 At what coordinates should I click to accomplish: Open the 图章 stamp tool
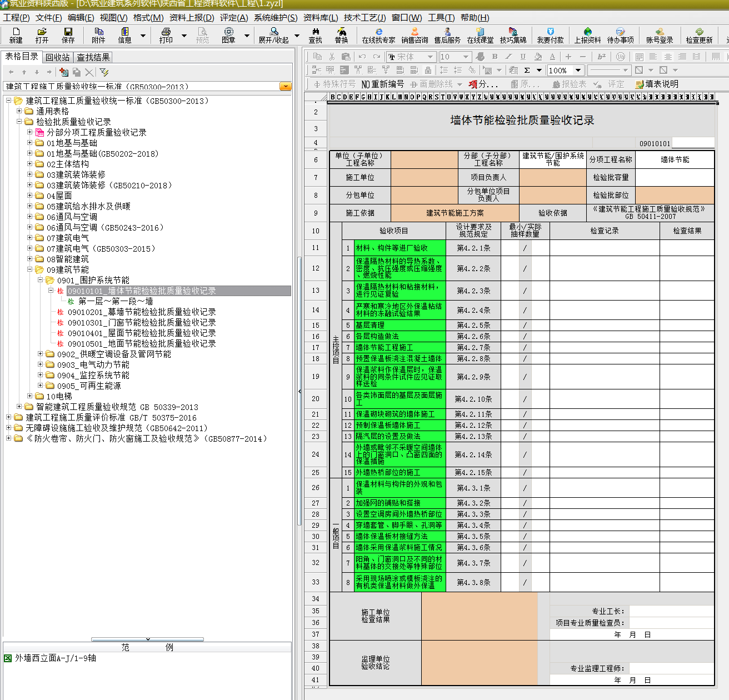click(x=228, y=36)
